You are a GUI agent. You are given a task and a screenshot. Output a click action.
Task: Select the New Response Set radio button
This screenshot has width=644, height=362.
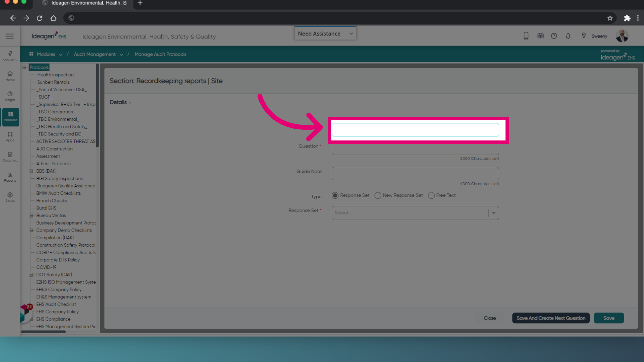[x=378, y=195]
